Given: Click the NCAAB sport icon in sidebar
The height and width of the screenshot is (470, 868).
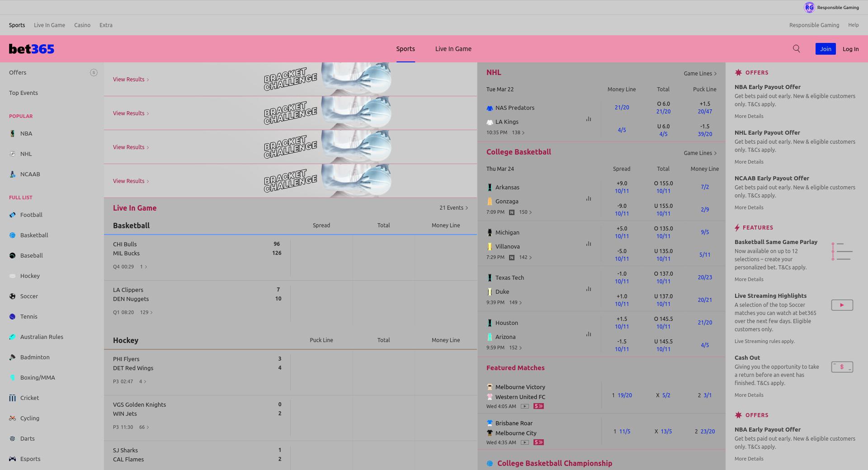Looking at the screenshot, I should click(x=13, y=174).
